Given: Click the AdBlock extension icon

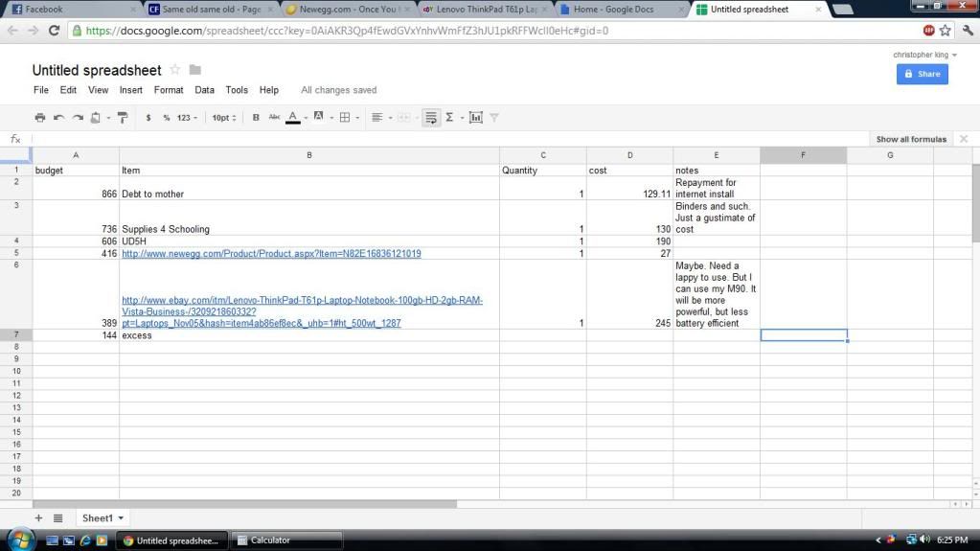Looking at the screenshot, I should coord(928,30).
